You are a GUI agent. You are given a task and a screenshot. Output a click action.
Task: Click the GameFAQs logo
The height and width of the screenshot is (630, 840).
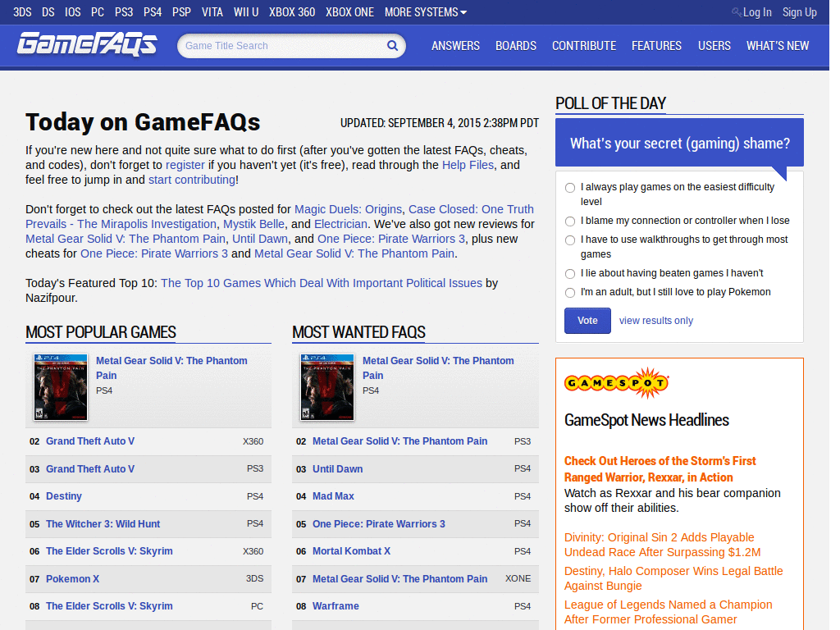[x=85, y=45]
